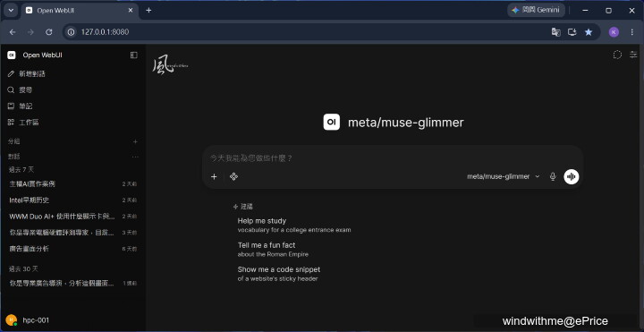Open the Chrome three-dot menu
644x332 pixels.
(x=632, y=32)
